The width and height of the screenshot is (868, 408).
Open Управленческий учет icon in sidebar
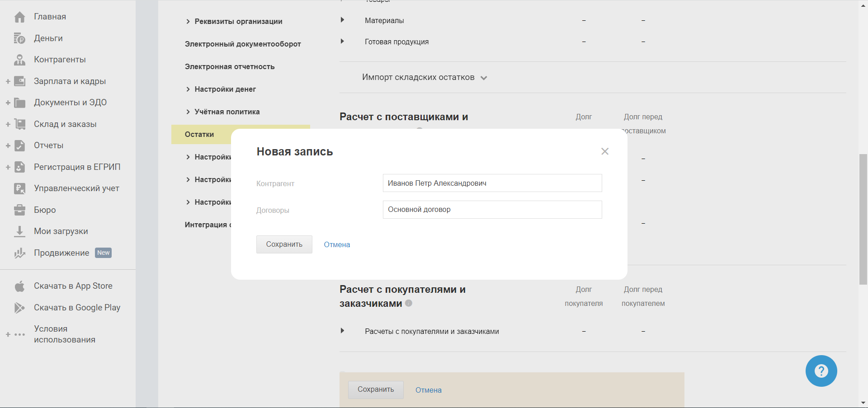click(x=19, y=188)
